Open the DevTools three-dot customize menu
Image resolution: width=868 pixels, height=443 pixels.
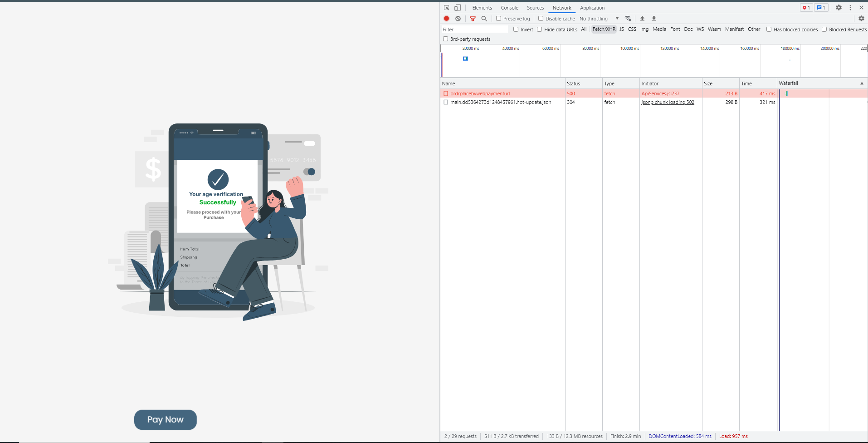coord(850,8)
